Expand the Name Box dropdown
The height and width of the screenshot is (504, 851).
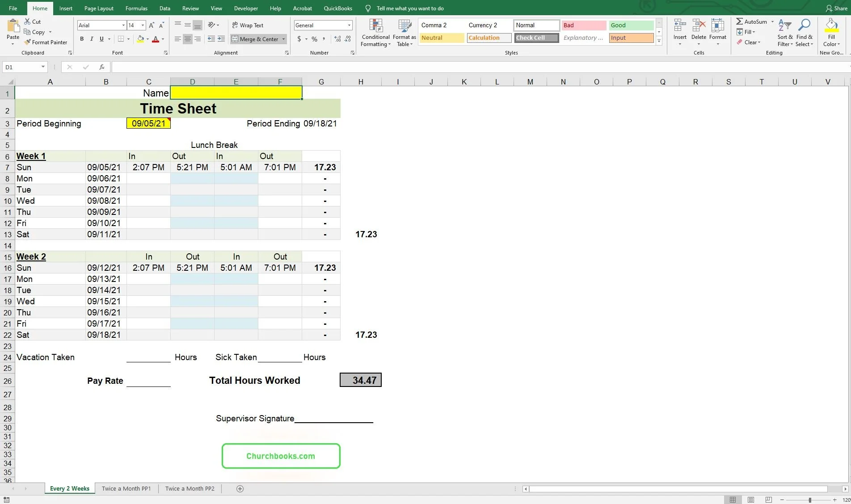pos(42,67)
